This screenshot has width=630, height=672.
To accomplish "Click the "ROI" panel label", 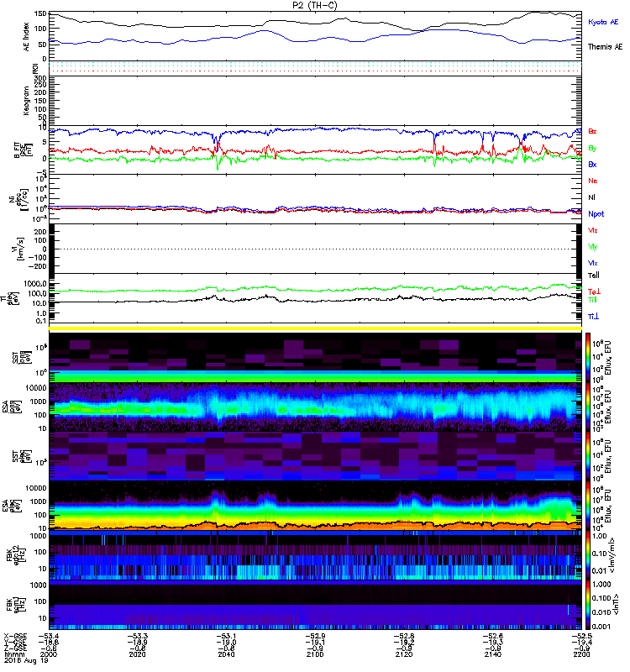I will [35, 69].
